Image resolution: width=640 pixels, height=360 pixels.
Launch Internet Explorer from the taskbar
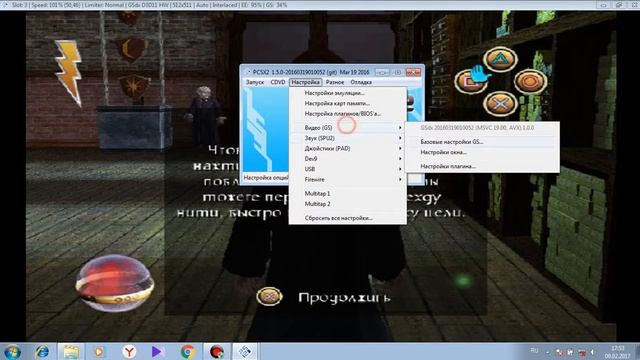(x=42, y=351)
